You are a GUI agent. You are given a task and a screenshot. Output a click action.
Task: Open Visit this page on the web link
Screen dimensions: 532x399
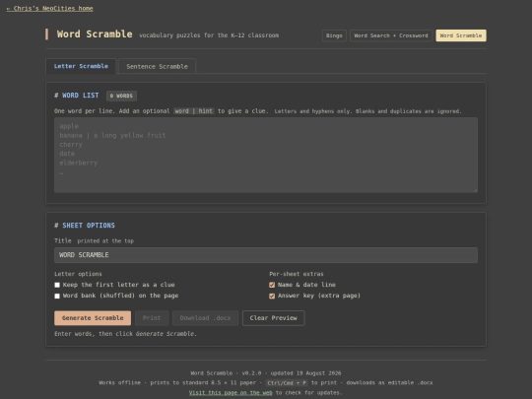pyautogui.click(x=231, y=392)
